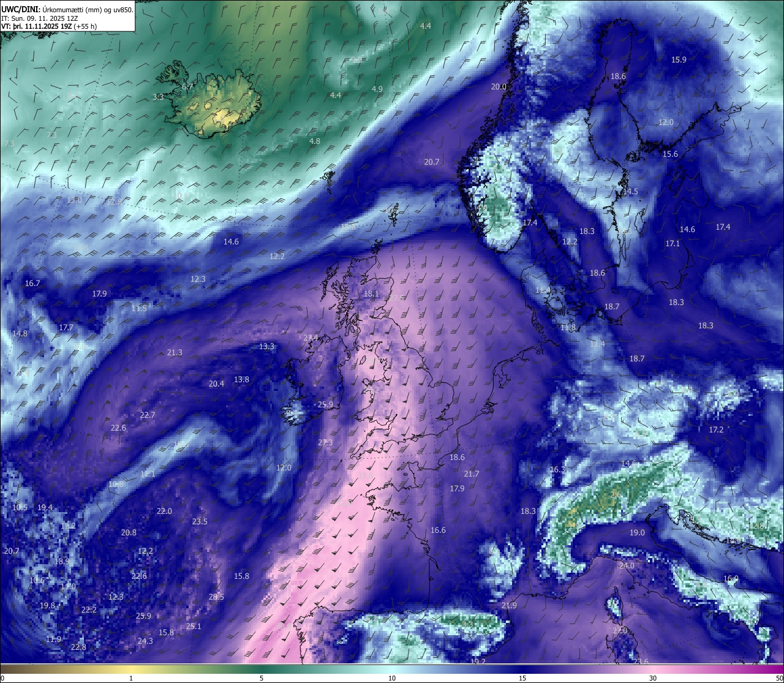Click the 21.7 value over northern France

(x=471, y=474)
